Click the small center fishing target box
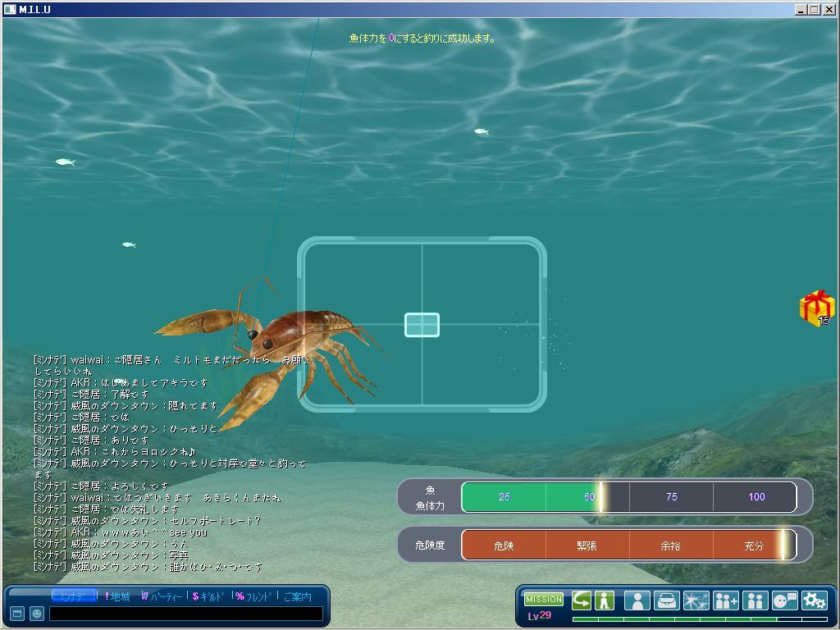This screenshot has width=840, height=630. click(422, 325)
